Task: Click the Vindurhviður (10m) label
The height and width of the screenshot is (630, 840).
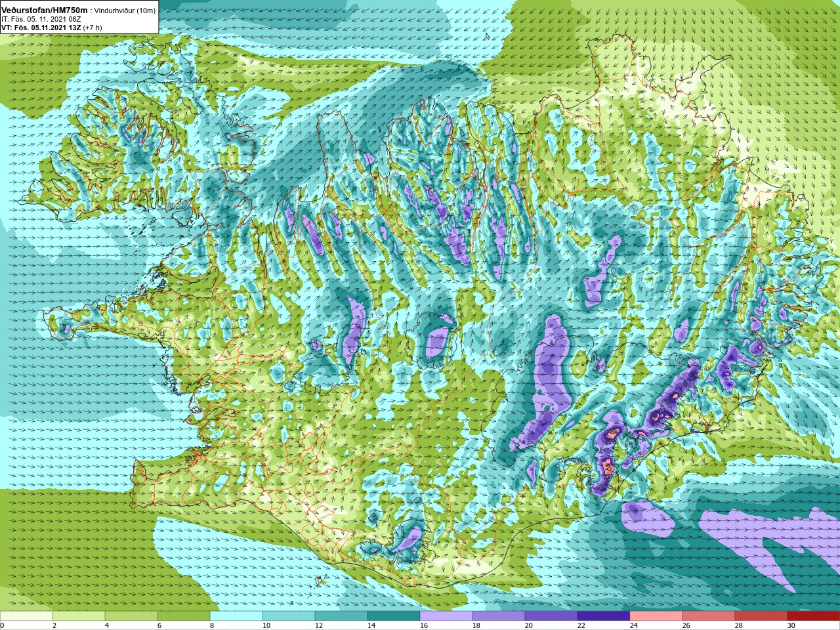Action: point(125,10)
